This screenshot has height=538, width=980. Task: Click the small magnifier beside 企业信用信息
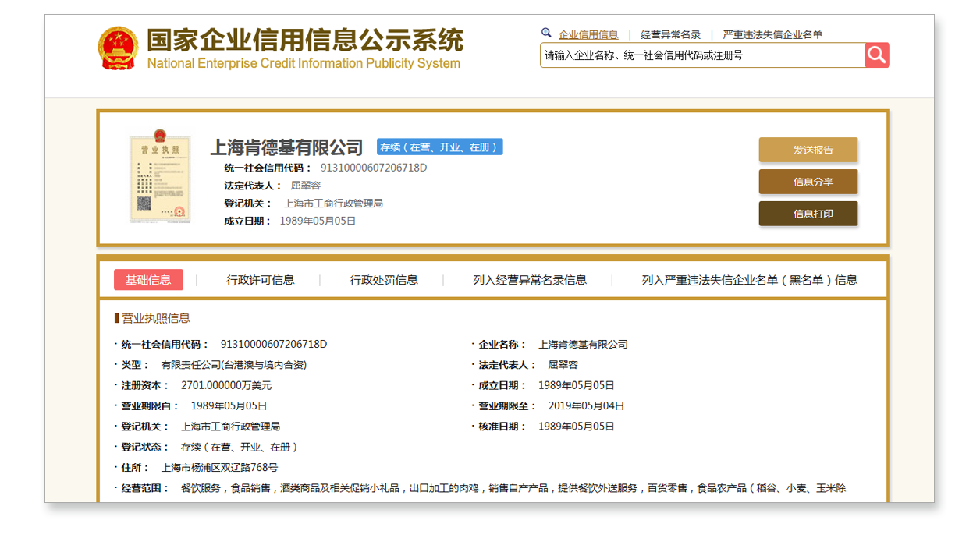[546, 34]
